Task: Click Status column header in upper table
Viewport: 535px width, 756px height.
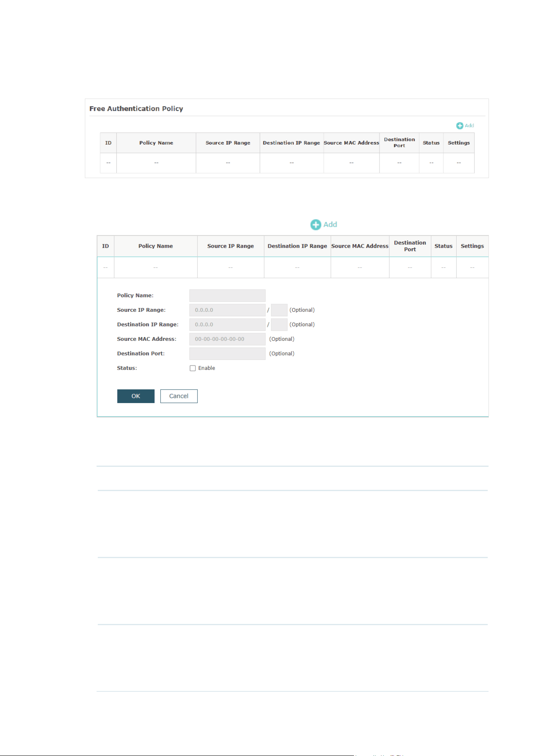Action: pyautogui.click(x=431, y=143)
